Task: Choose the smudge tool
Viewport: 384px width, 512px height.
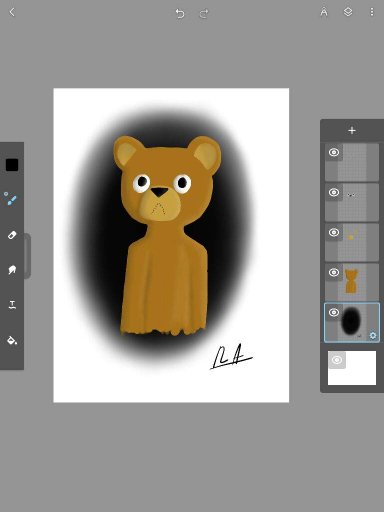Action: click(x=12, y=270)
